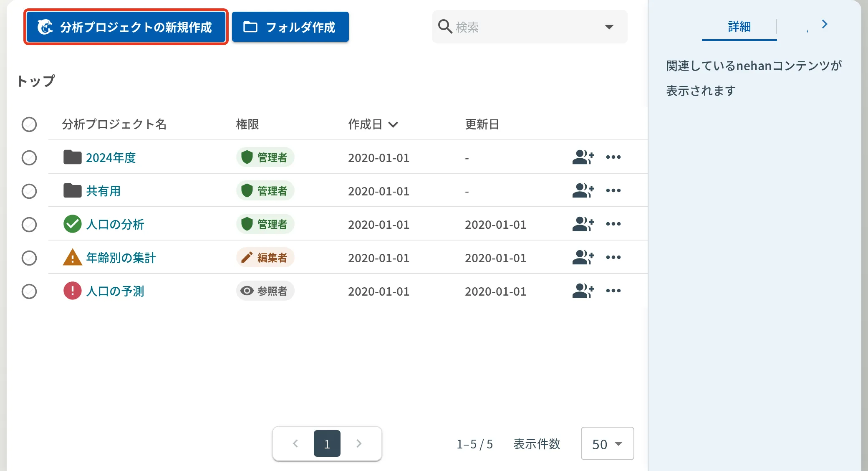Select all rows with header checkbox
The height and width of the screenshot is (471, 868).
[x=29, y=124]
